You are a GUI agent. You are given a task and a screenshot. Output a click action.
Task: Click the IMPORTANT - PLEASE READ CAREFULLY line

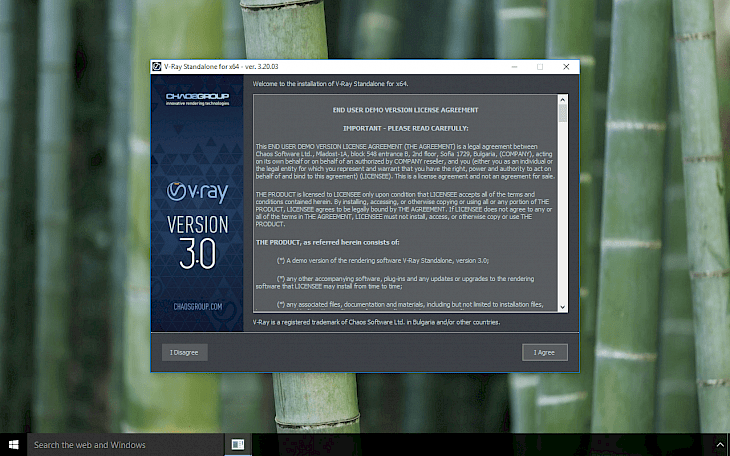pos(406,128)
